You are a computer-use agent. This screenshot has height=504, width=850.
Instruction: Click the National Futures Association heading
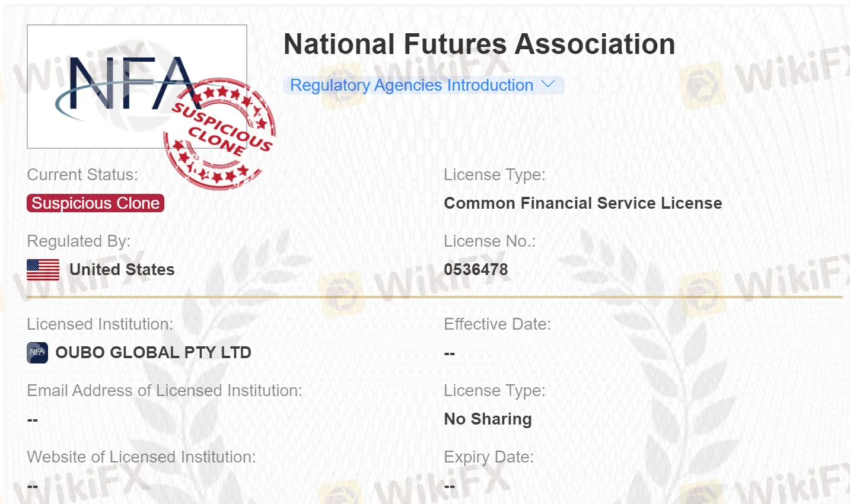(x=479, y=44)
